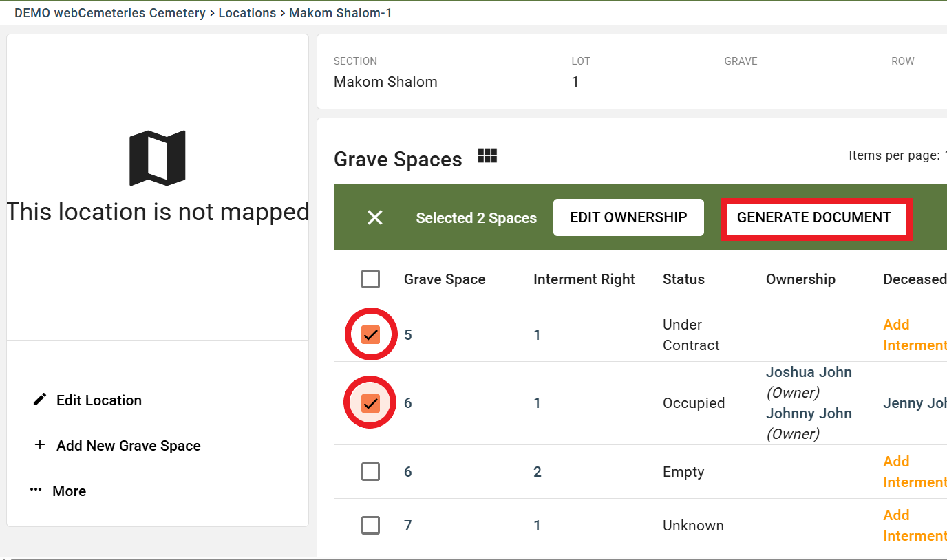Open the Occupied grave space 6 link

pyautogui.click(x=408, y=403)
